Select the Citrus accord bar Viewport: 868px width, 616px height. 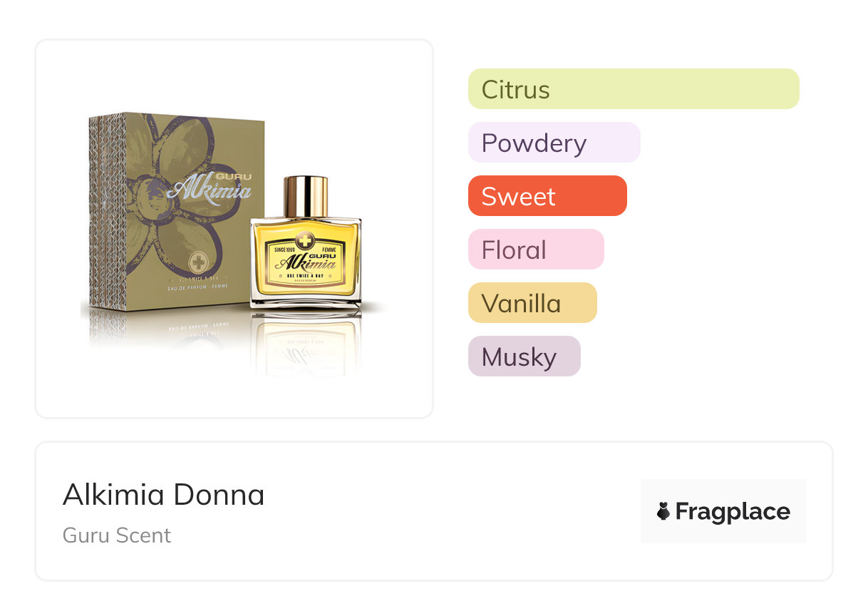[633, 89]
